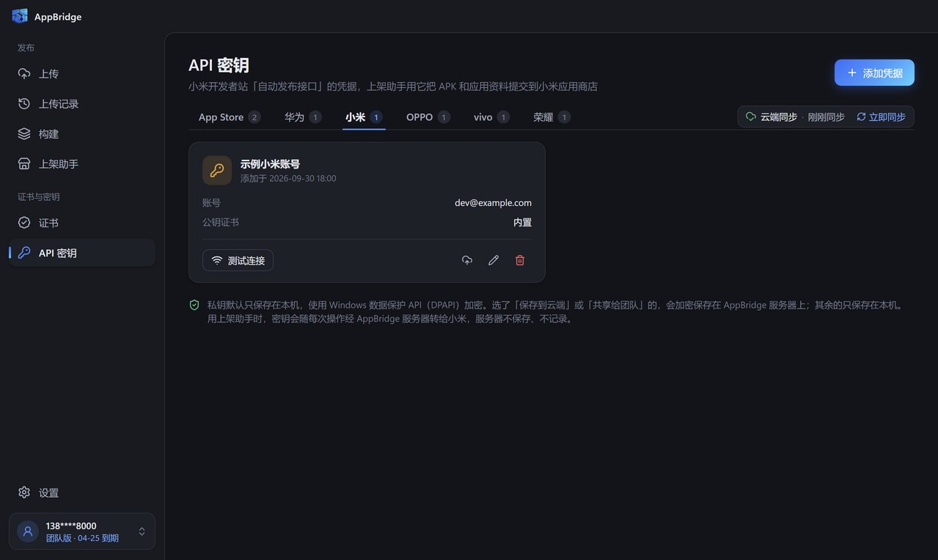Select API 密钥 in the sidebar
Image resolution: width=938 pixels, height=560 pixels.
tap(82, 253)
